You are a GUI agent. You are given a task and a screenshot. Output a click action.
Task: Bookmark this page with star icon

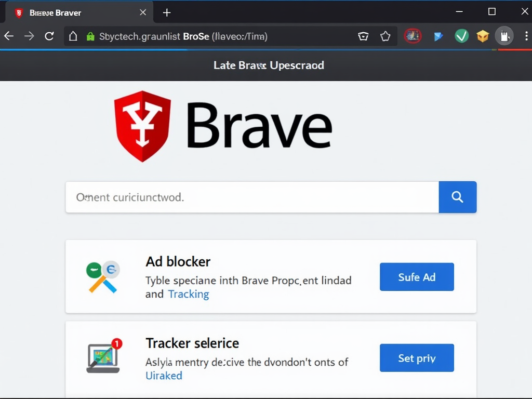coord(385,36)
